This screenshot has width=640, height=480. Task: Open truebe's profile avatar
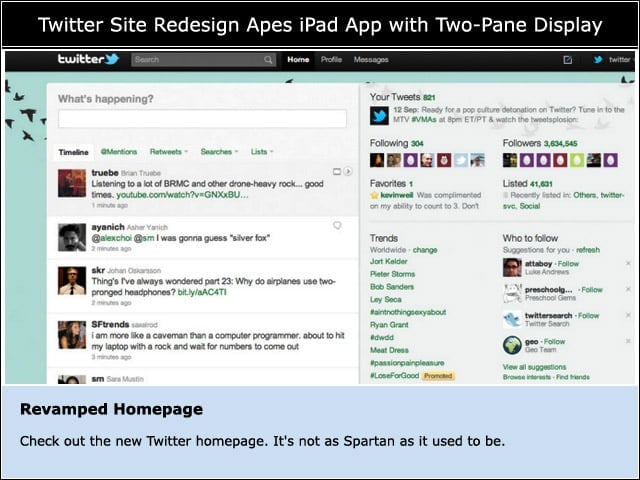click(72, 183)
